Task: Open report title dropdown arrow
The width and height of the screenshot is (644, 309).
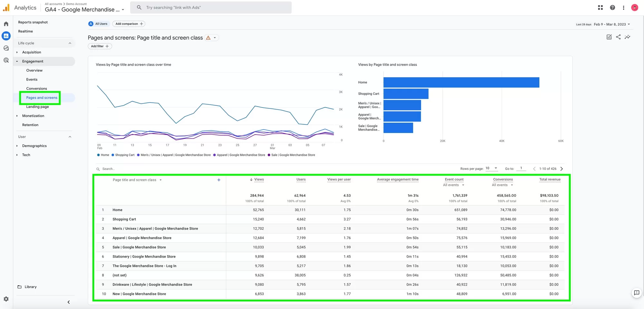Action: click(215, 38)
